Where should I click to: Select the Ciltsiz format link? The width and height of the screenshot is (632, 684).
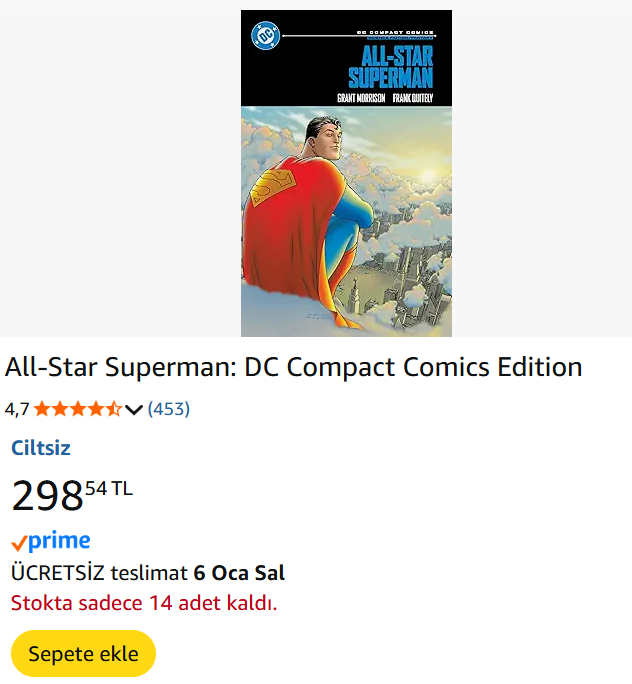pyautogui.click(x=41, y=448)
